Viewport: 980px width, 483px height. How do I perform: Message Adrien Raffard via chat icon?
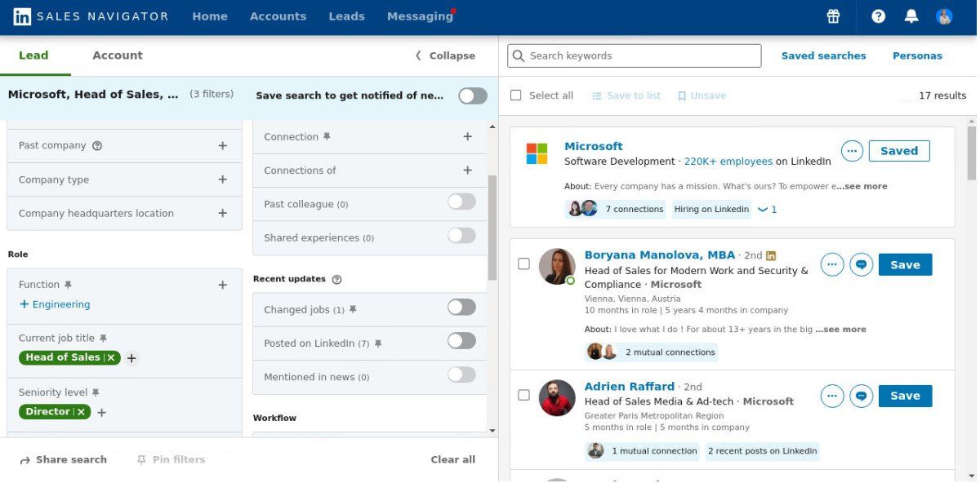pos(862,396)
